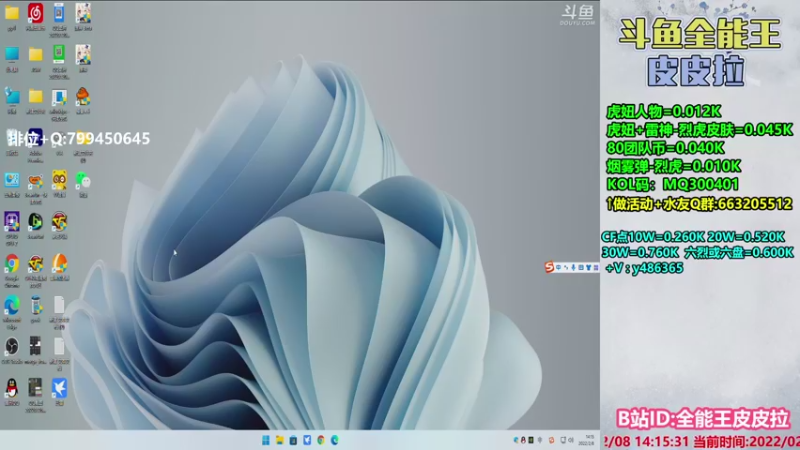Launch the yellow owl app shortcut
Image resolution: width=800 pixels, height=450 pixels.
pos(59,180)
